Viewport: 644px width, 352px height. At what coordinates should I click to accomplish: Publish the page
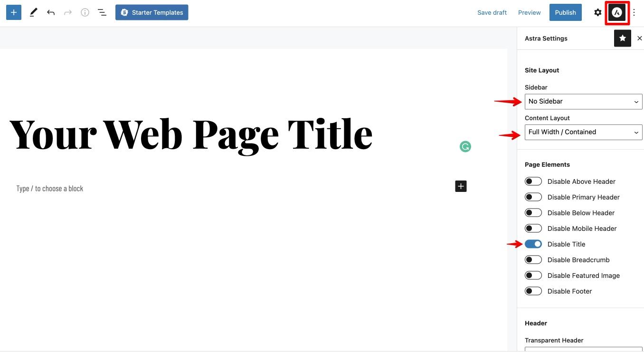point(565,12)
